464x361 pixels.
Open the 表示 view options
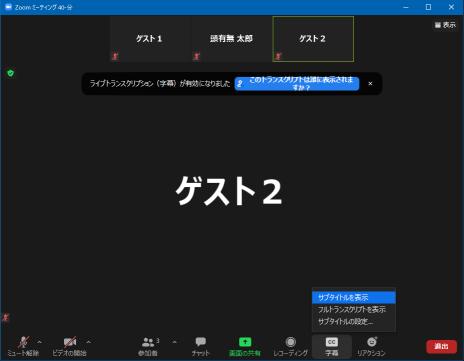point(445,25)
